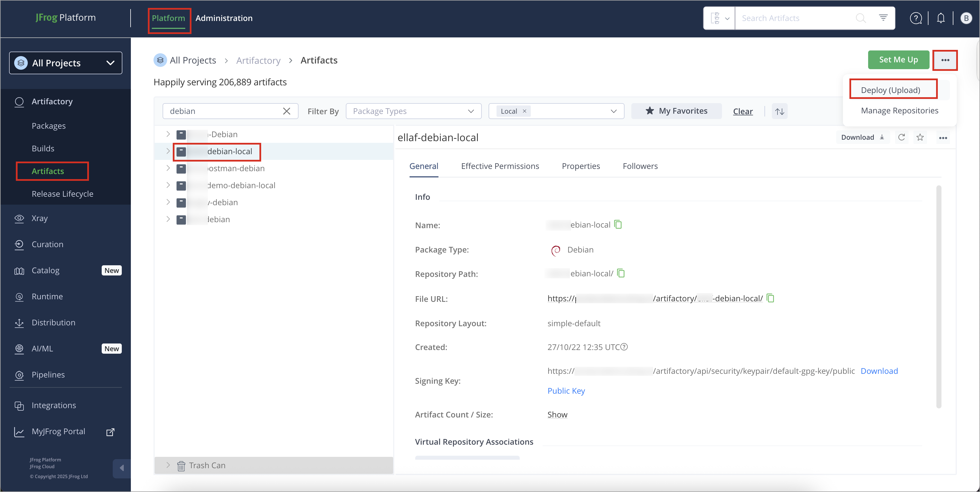Open advanced search filter icon in header
This screenshot has height=492, width=980.
(x=883, y=18)
